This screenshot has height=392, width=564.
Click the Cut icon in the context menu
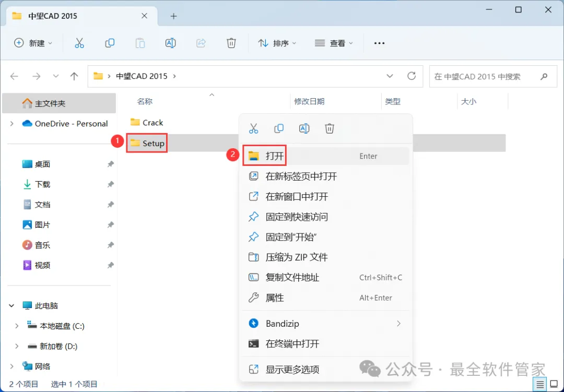[254, 128]
